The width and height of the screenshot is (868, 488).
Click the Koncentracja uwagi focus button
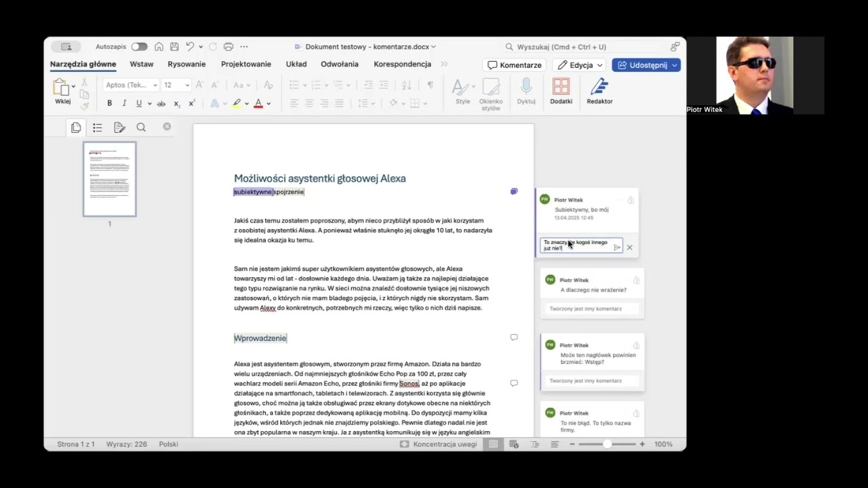tap(438, 444)
